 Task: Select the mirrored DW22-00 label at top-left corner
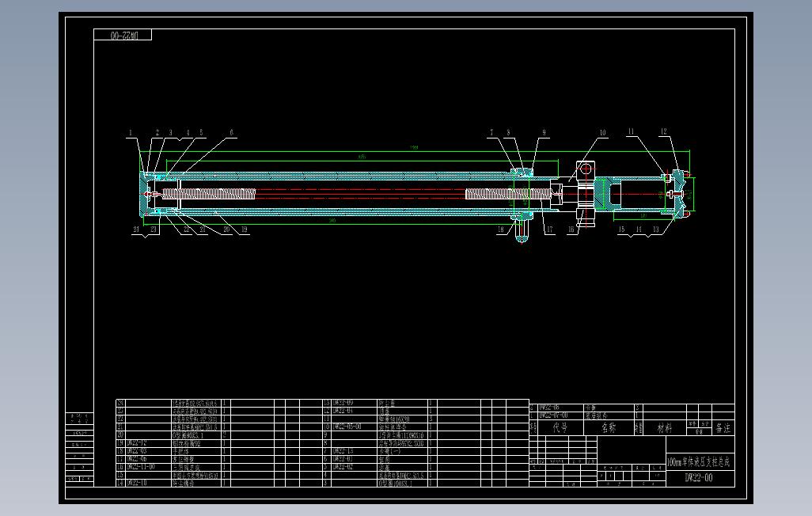[125, 35]
